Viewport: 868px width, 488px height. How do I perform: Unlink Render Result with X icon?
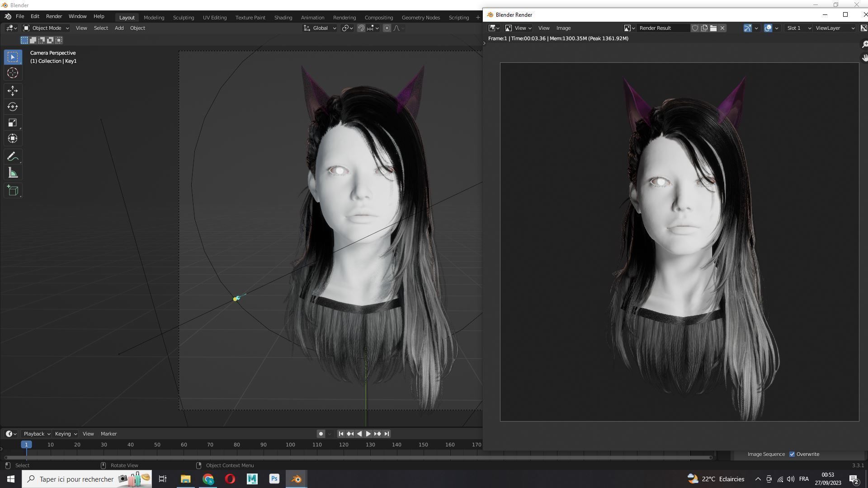722,28
